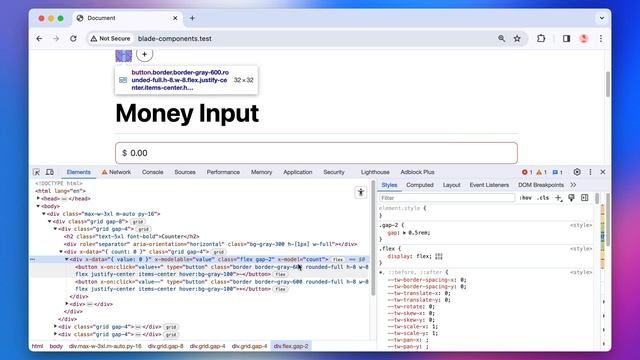Open the tab search dropdown arrow
The width and height of the screenshot is (640, 360).
[602, 18]
